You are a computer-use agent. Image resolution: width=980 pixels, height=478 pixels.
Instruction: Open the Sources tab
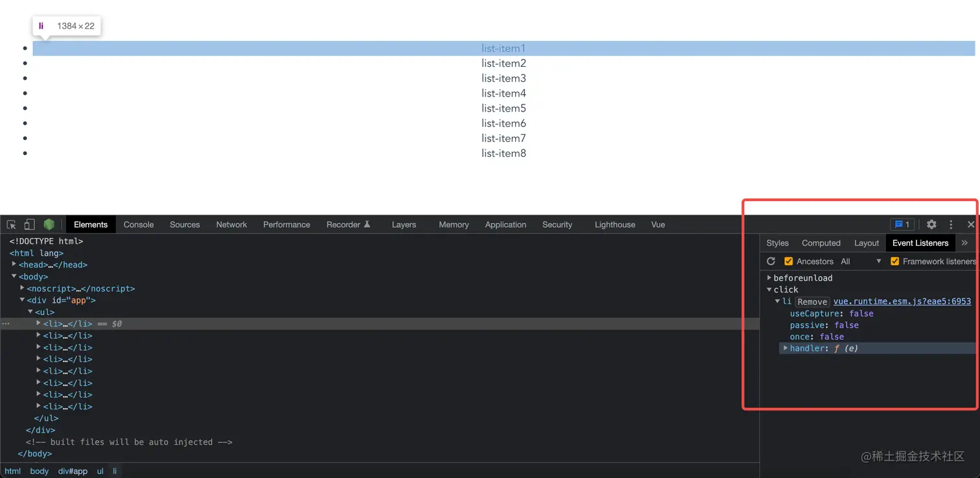click(185, 224)
